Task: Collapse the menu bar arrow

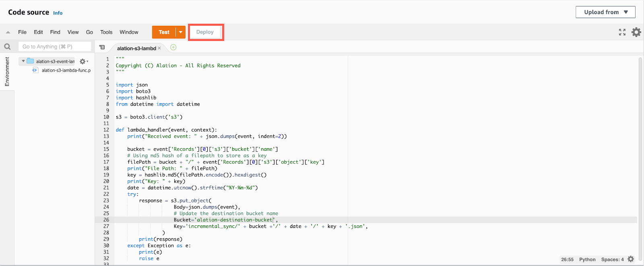Action: tap(8, 32)
